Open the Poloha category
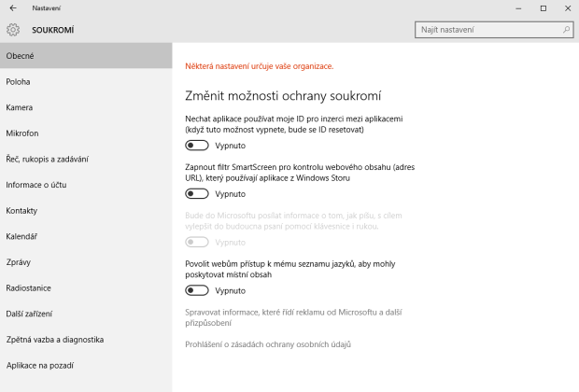The image size is (579, 392). (x=19, y=81)
